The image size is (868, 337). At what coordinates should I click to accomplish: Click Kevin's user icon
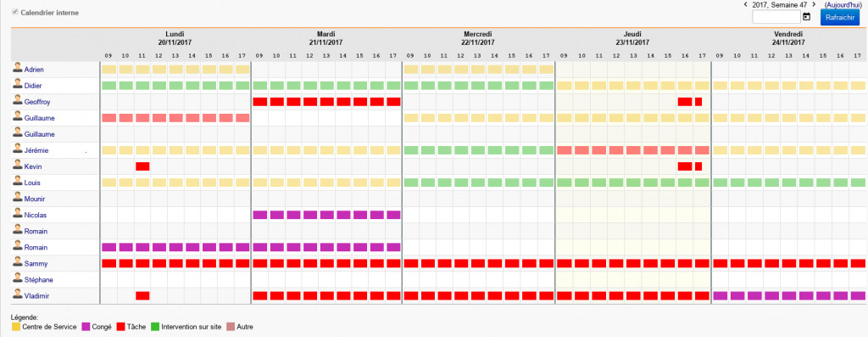[18, 166]
